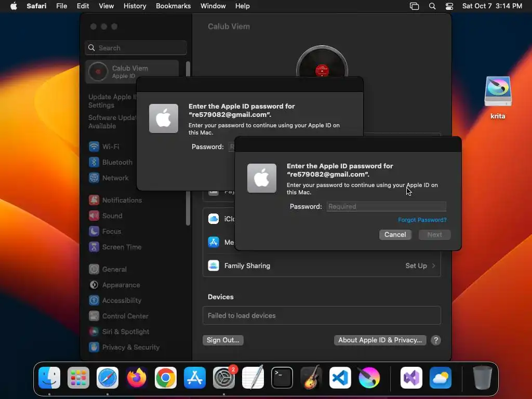The width and height of the screenshot is (532, 399).
Task: Cancel the front Apple ID password dialog
Action: (395, 234)
